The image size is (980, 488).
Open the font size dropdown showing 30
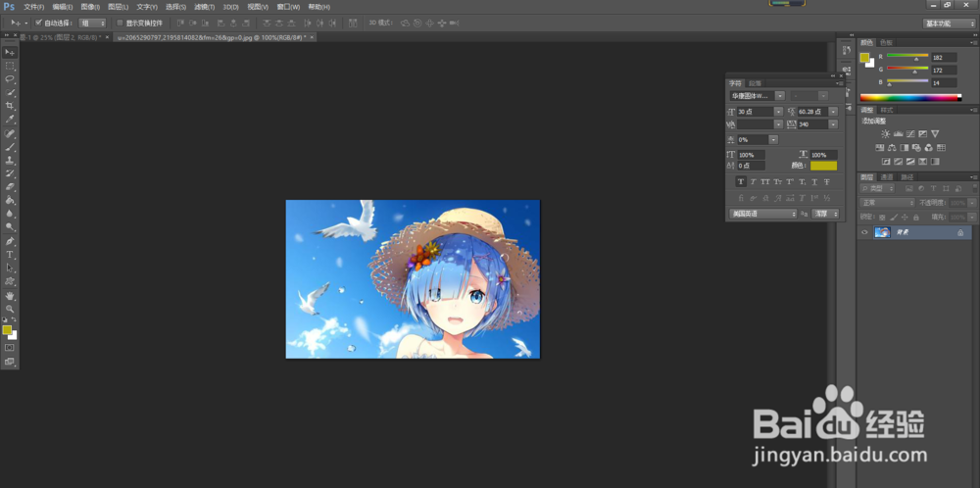[778, 112]
